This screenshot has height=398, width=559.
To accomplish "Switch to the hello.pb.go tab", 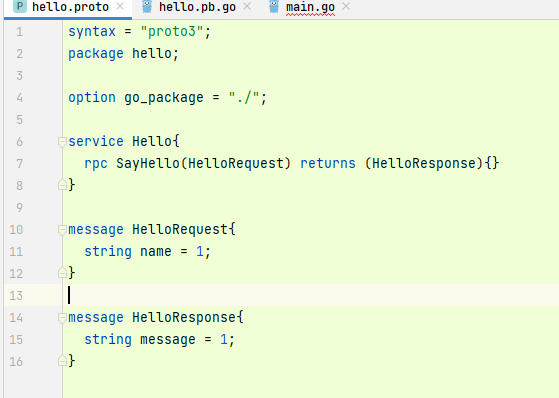I will (197, 7).
